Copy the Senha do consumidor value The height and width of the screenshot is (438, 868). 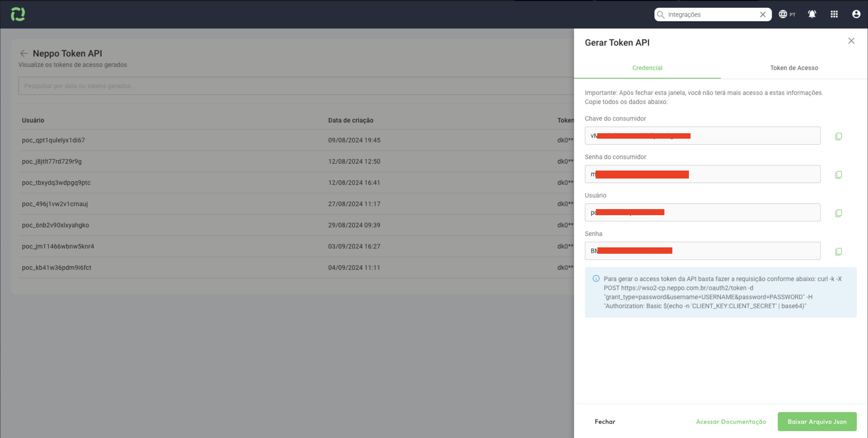(839, 175)
